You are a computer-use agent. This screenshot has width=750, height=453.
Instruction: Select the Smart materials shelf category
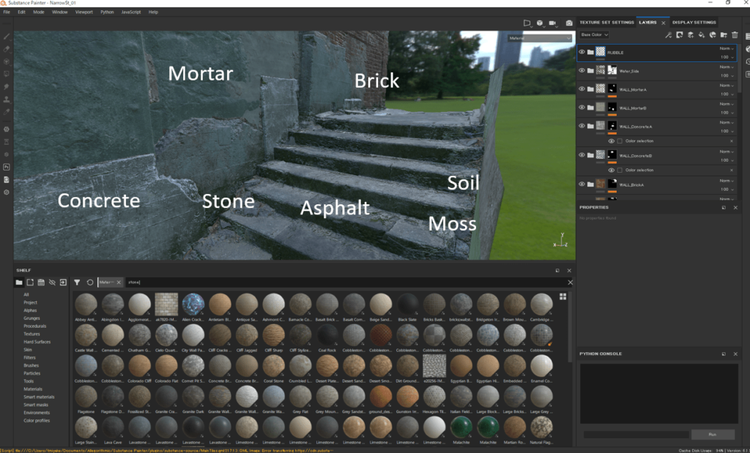click(39, 397)
